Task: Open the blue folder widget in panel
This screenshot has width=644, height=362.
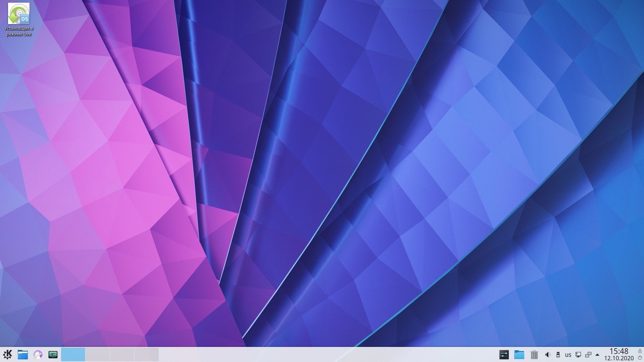Action: click(519, 354)
